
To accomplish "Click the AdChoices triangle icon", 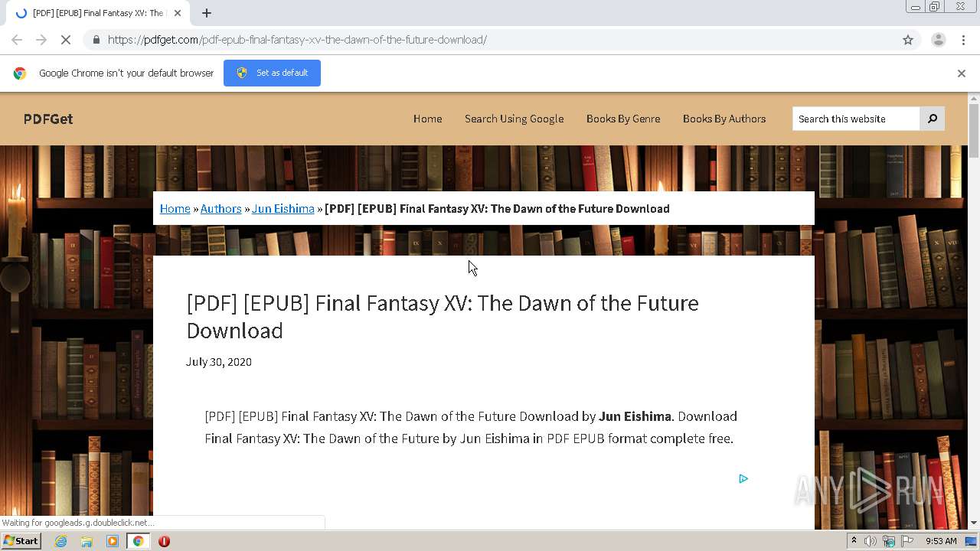I will point(743,479).
